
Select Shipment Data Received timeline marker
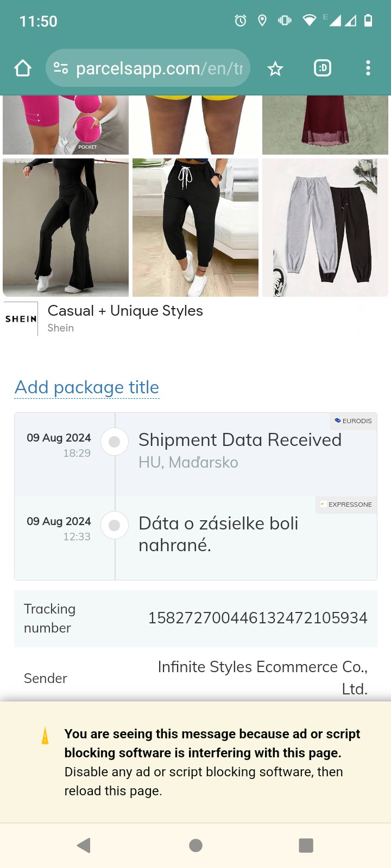115,442
